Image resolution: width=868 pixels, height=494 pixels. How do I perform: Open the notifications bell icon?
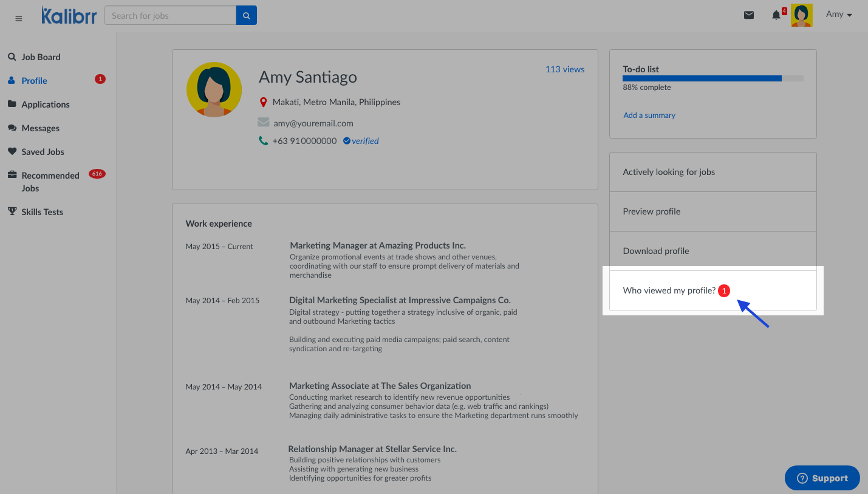pyautogui.click(x=776, y=15)
